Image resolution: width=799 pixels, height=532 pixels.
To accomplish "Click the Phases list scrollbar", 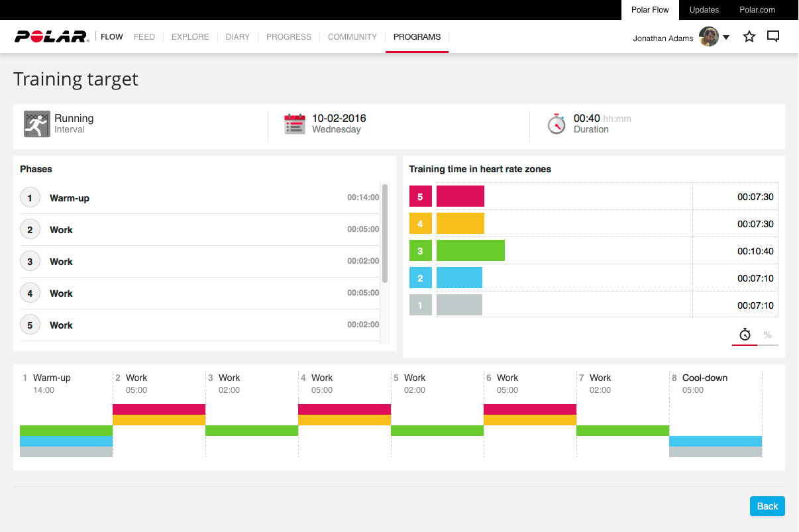I will (x=385, y=233).
